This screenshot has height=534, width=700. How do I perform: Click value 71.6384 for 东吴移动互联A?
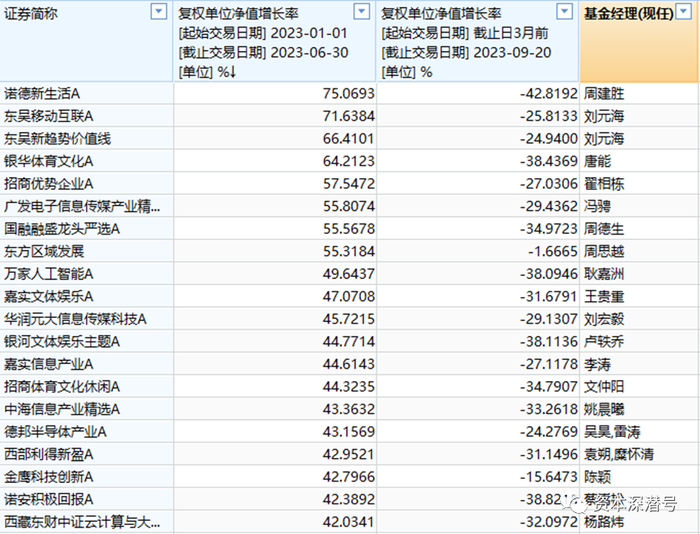point(349,117)
